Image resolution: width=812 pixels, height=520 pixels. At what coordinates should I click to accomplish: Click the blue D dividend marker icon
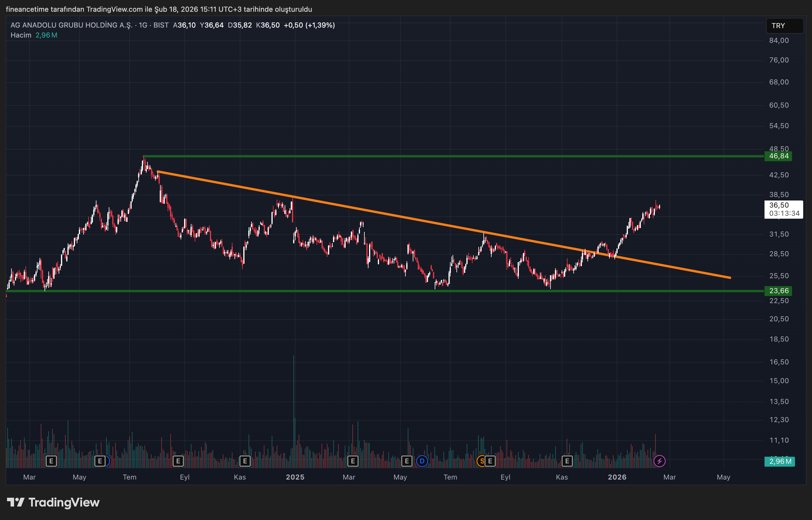coord(422,461)
